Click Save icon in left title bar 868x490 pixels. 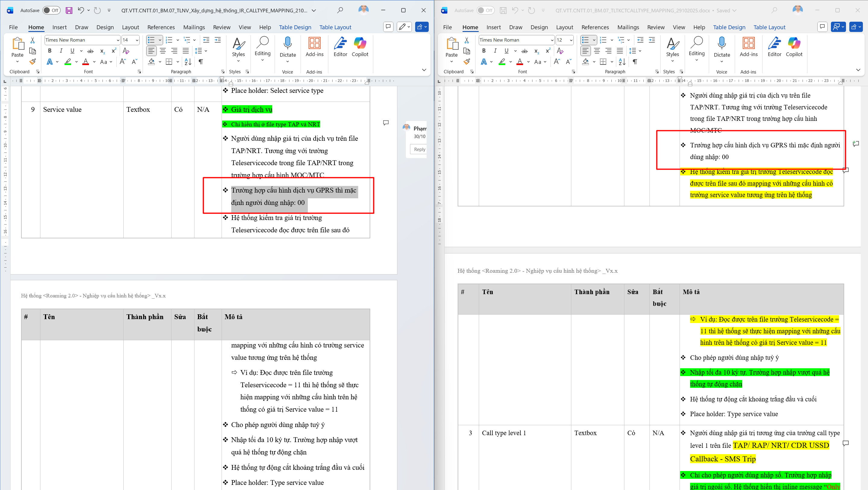[x=69, y=11]
